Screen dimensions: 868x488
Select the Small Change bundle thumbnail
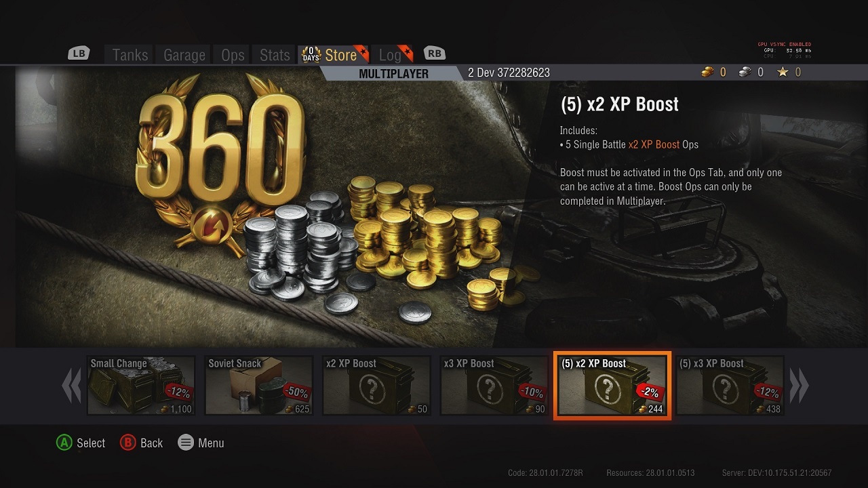click(141, 385)
